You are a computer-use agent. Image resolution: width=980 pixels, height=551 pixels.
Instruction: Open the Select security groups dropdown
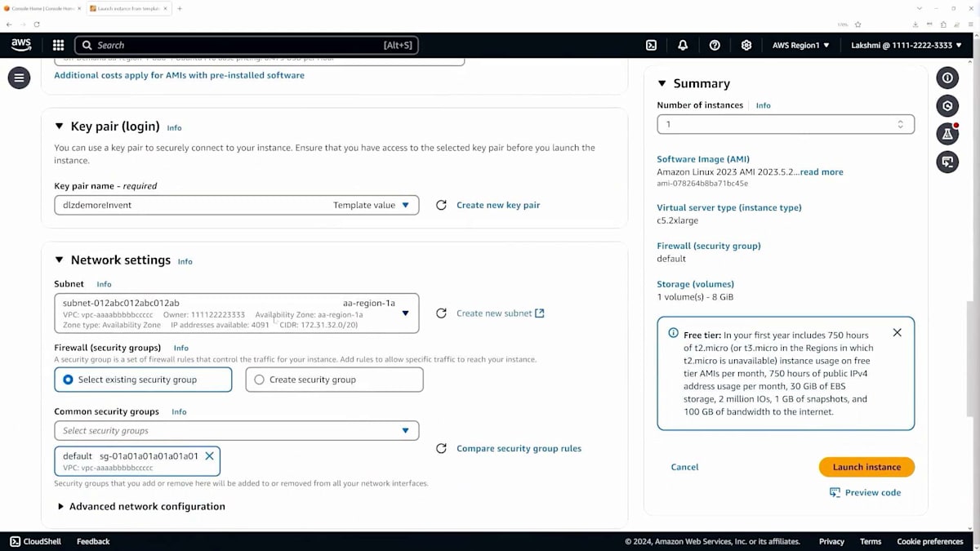click(x=237, y=431)
